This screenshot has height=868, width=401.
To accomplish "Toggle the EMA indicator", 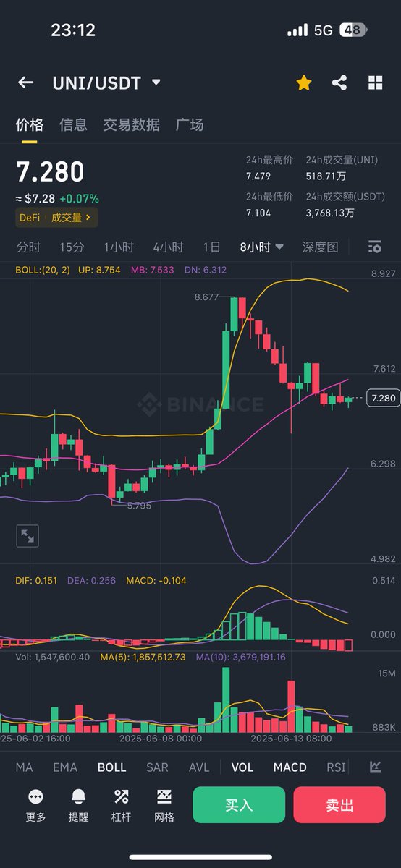I will 65,767.
